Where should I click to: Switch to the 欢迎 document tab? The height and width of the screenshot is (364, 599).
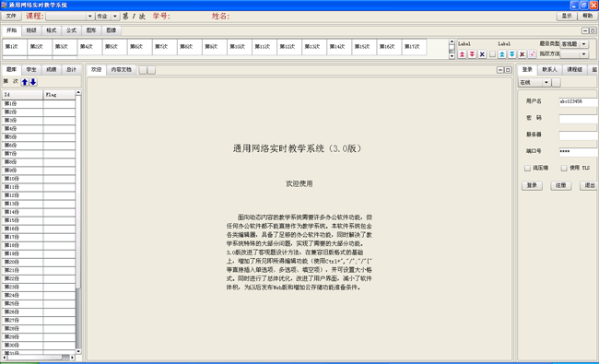[96, 69]
